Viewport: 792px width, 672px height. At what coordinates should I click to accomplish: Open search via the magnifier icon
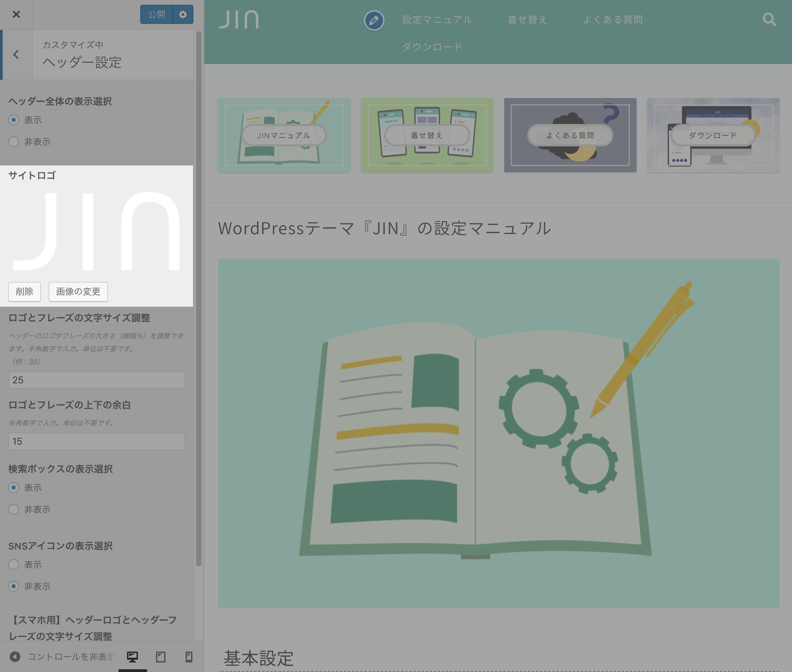click(769, 19)
